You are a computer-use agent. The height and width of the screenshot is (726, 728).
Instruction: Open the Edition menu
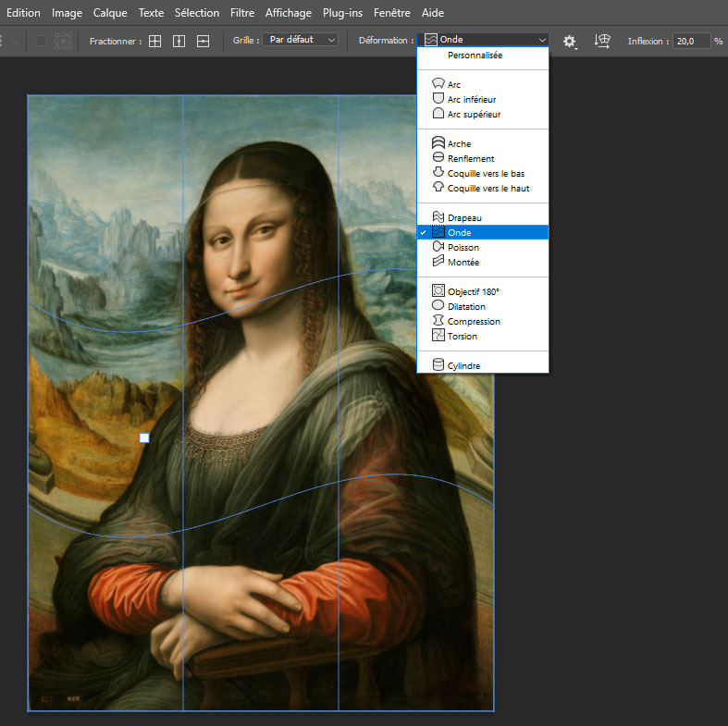(23, 13)
